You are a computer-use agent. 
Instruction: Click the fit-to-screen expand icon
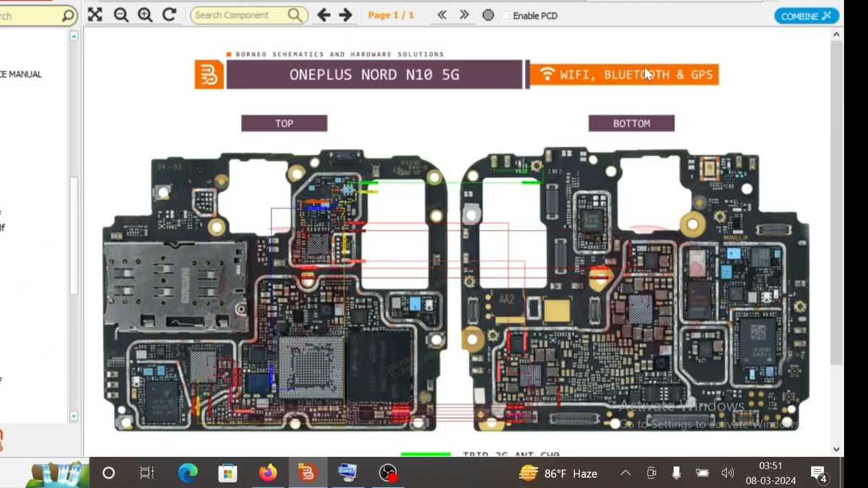click(x=95, y=14)
